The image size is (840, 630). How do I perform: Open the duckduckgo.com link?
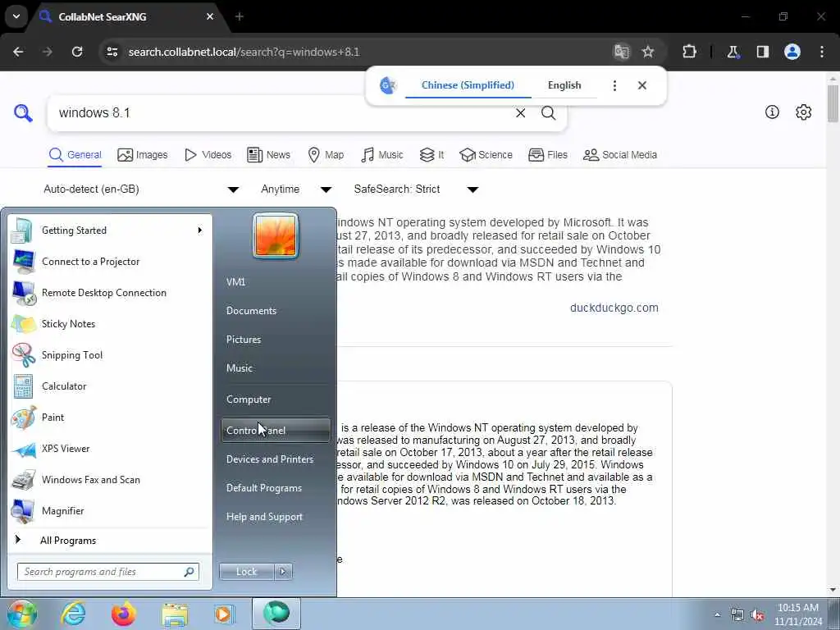614,308
